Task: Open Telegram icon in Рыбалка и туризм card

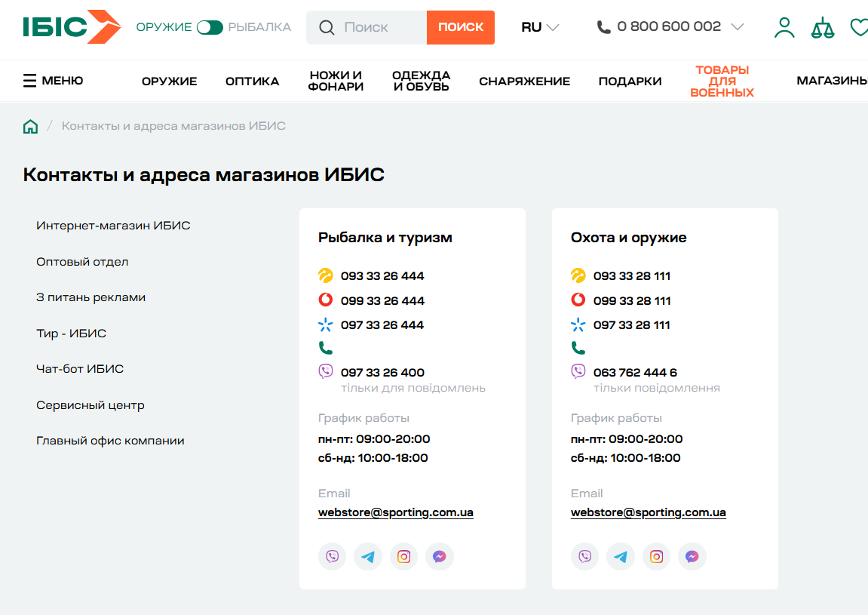Action: [x=368, y=557]
